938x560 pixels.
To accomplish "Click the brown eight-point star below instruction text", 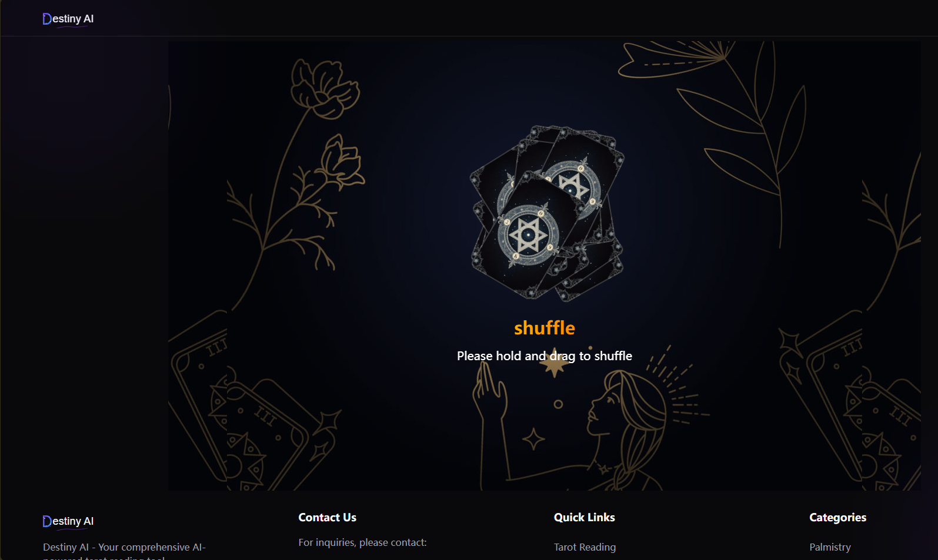I will [555, 363].
